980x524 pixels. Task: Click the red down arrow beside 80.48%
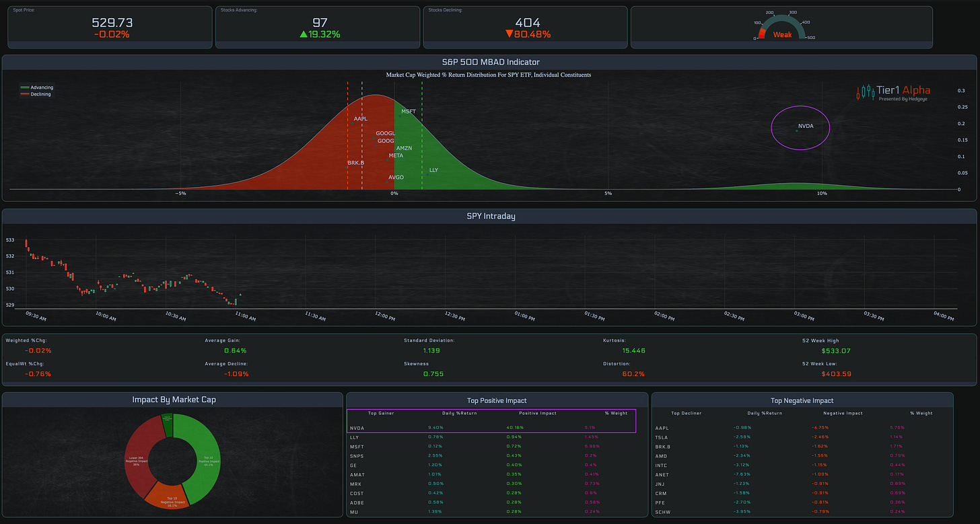(509, 34)
